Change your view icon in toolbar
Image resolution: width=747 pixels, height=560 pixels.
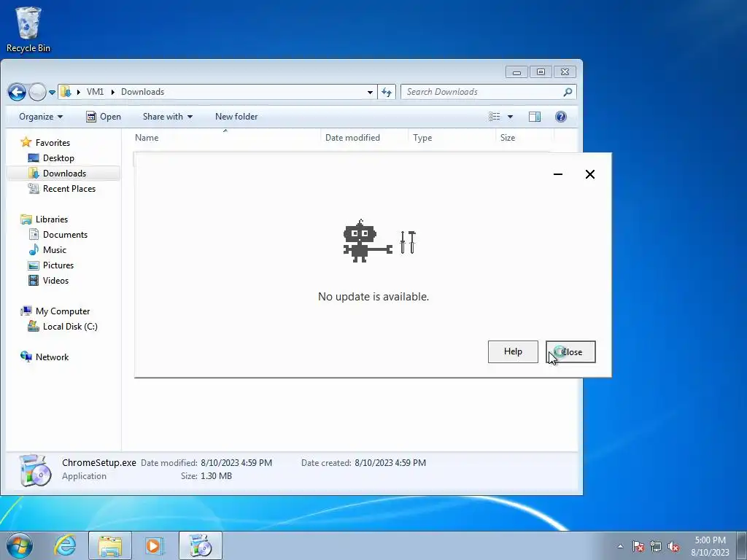(495, 117)
